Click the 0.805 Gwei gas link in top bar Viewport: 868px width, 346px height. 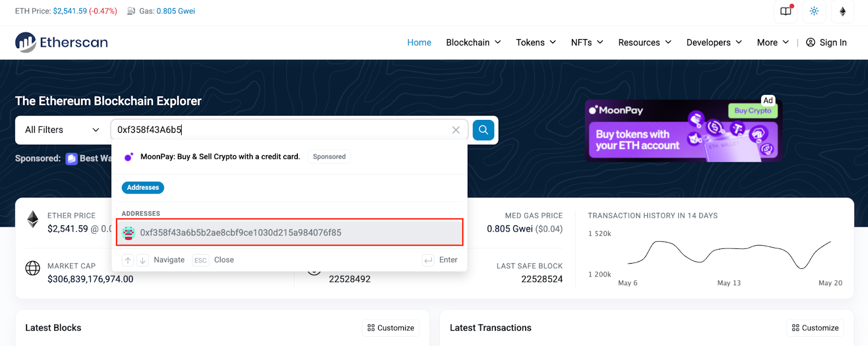(176, 11)
